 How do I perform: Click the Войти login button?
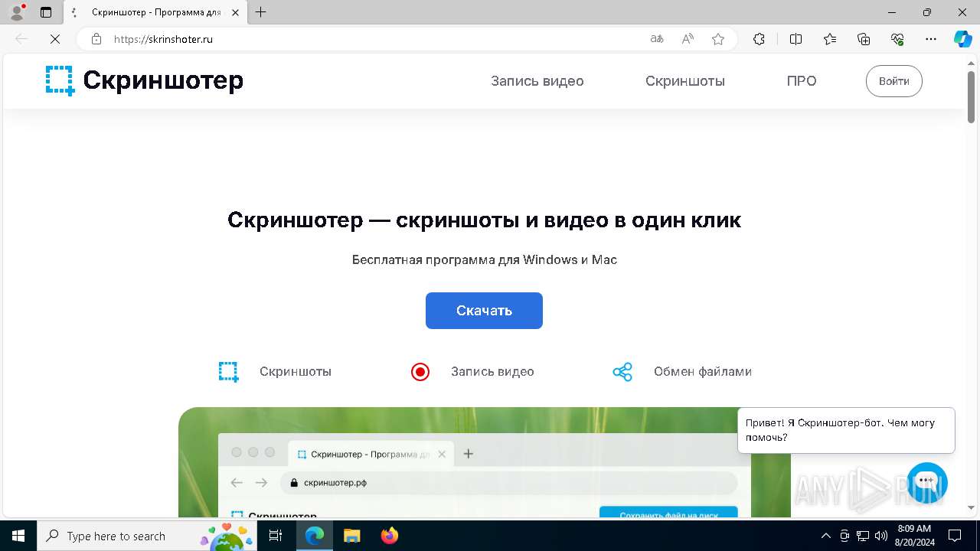(x=894, y=81)
